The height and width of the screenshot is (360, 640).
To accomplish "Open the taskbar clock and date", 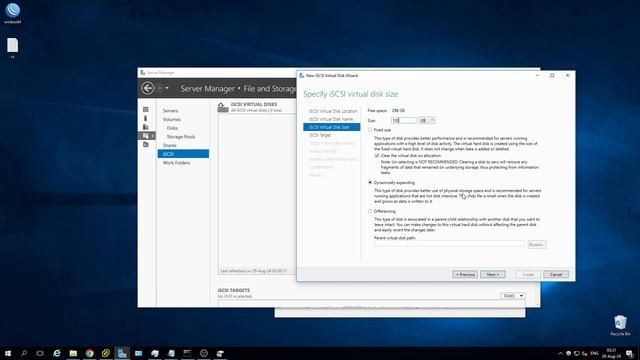I will (x=611, y=353).
